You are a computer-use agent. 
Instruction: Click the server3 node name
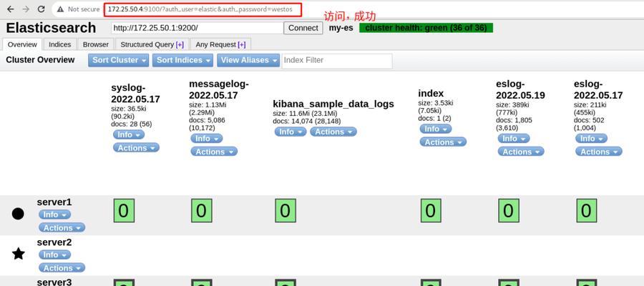click(x=54, y=282)
